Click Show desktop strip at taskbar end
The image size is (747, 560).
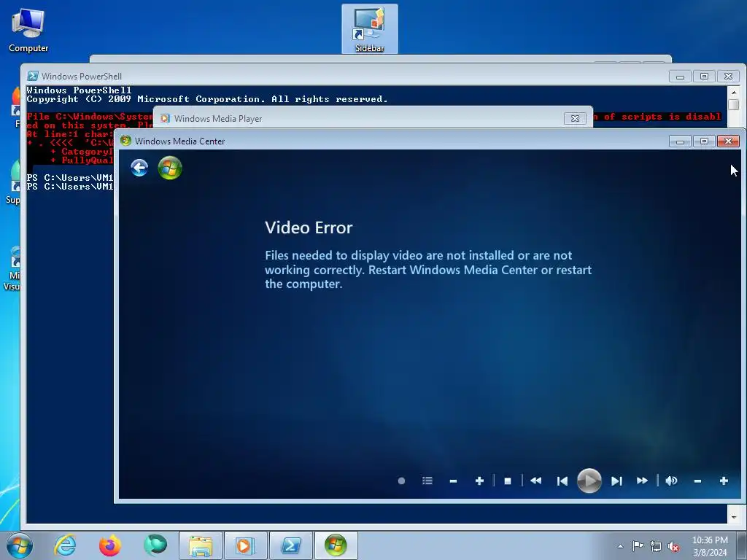[x=742, y=545]
